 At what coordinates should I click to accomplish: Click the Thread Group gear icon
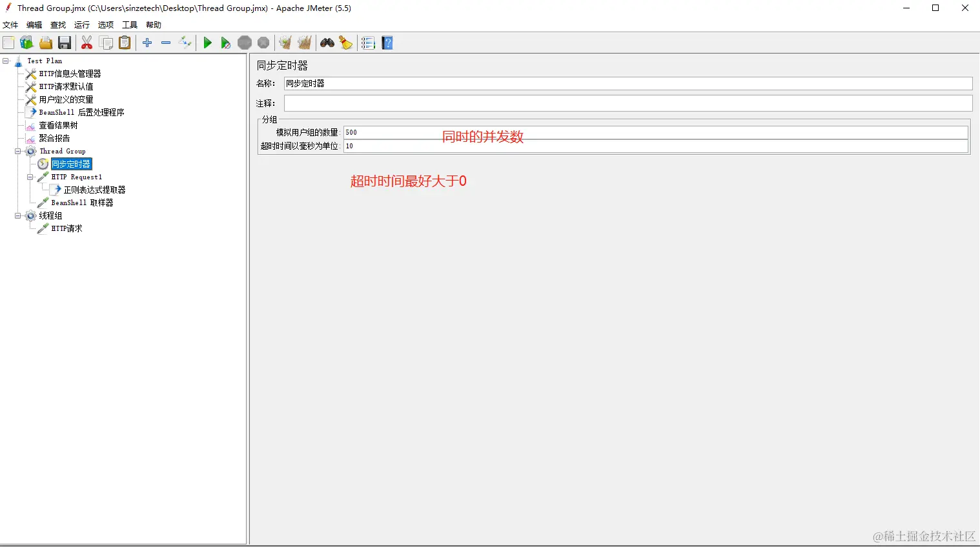click(x=30, y=151)
